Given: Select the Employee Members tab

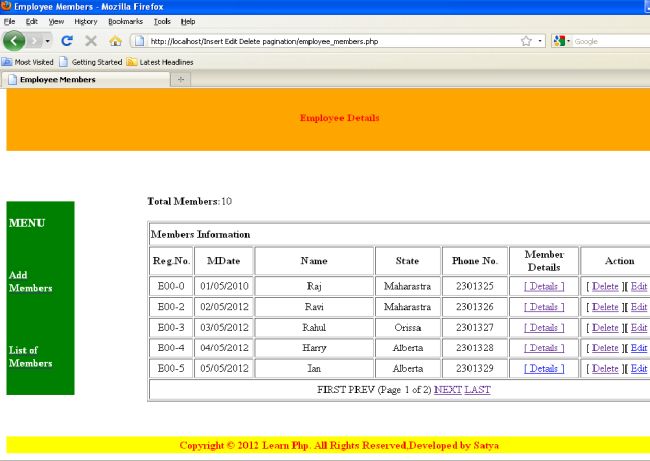Looking at the screenshot, I should click(x=86, y=80).
